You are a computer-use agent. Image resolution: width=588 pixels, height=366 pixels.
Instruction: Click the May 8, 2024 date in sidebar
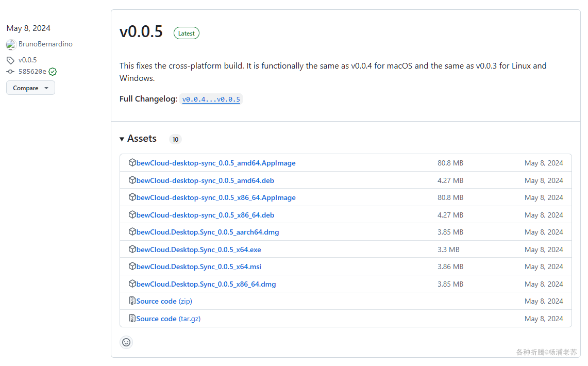[28, 28]
